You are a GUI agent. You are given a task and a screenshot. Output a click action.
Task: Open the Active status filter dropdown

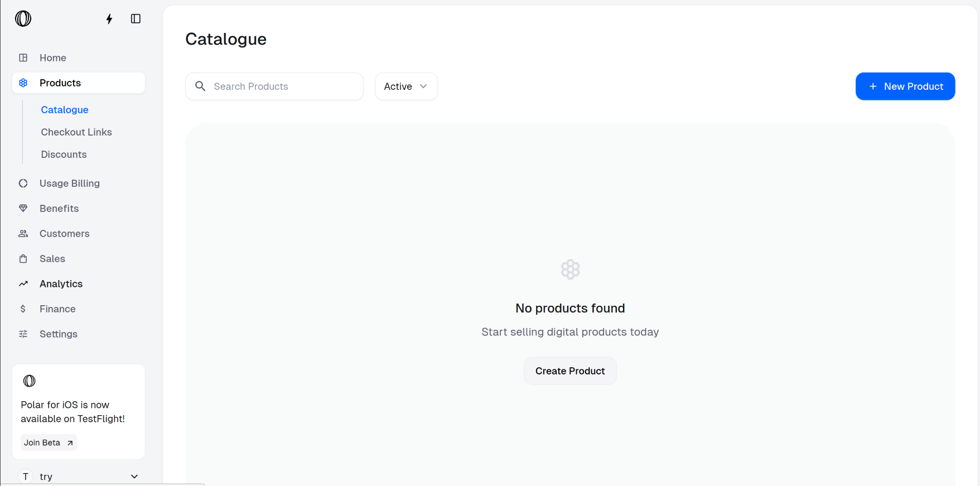[406, 86]
